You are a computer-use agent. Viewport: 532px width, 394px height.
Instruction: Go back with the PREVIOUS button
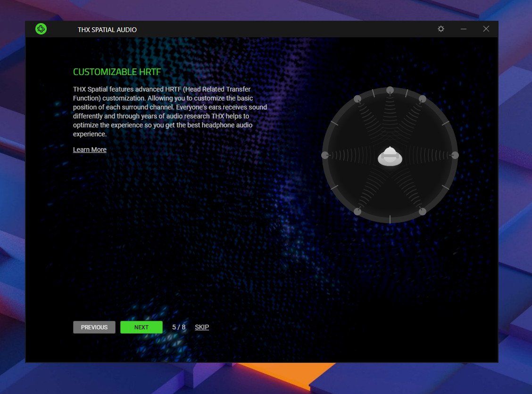click(94, 327)
